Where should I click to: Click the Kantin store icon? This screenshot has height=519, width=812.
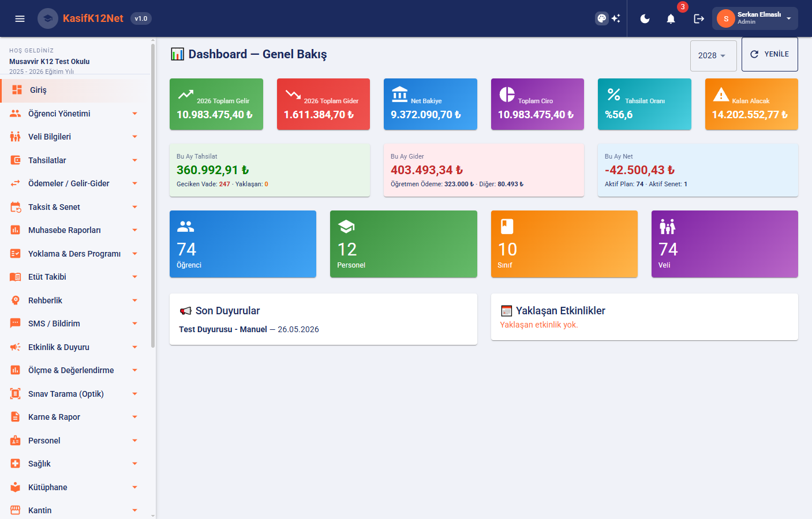(16, 510)
